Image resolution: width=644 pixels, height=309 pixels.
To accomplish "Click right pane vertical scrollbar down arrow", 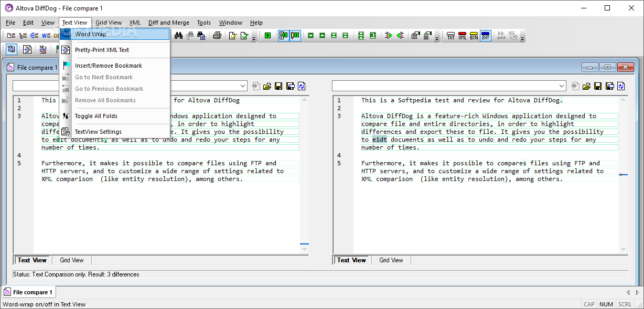I will point(624,249).
